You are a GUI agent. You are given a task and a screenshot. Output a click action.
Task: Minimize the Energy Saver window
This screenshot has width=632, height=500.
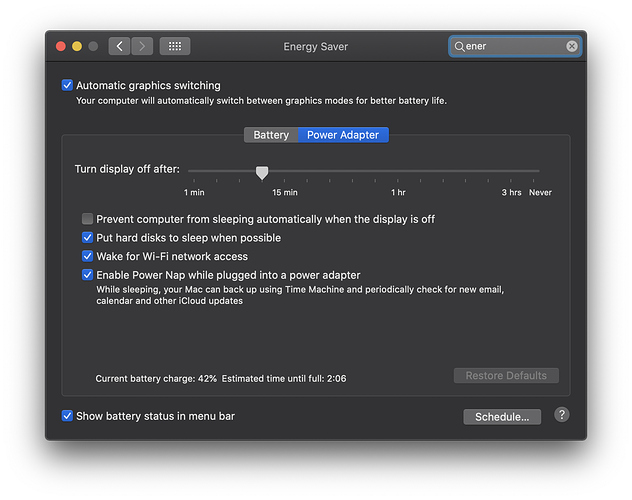click(77, 46)
